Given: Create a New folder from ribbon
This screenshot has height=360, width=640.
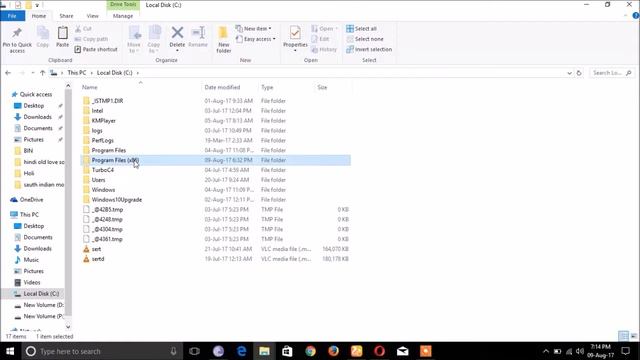Looking at the screenshot, I should tap(224, 39).
